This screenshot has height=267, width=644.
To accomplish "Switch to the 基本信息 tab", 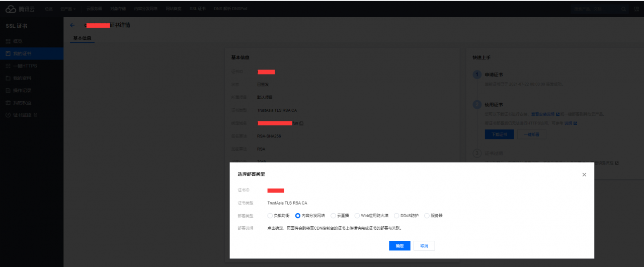I will 82,38.
